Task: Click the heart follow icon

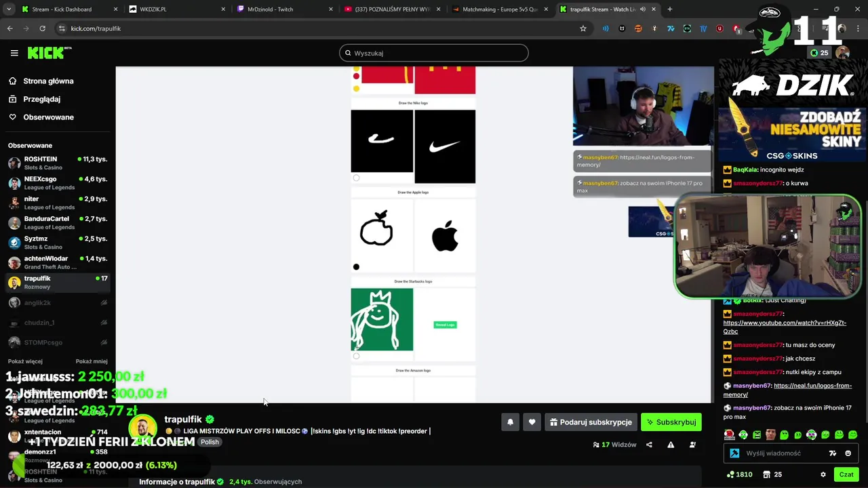Action: point(532,422)
